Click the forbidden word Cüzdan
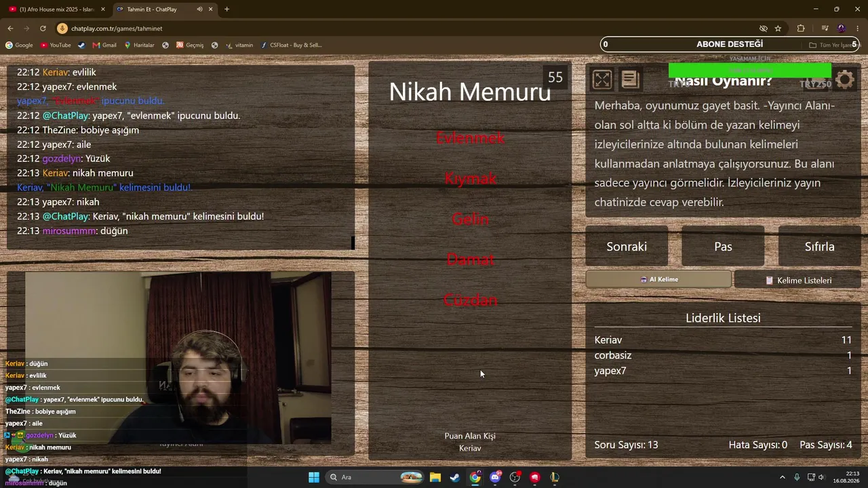The image size is (868, 488). tap(470, 300)
